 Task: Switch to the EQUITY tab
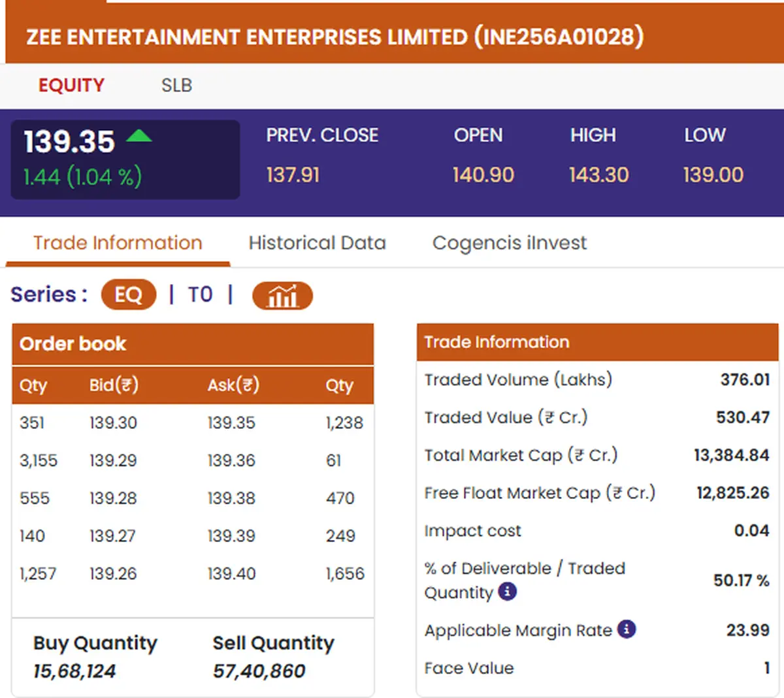point(71,86)
